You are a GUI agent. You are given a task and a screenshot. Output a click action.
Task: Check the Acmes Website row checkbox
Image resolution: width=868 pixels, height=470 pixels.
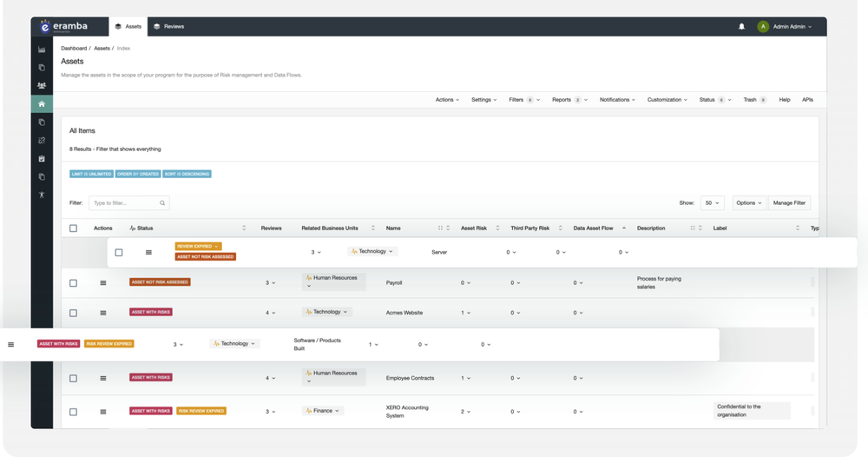pyautogui.click(x=73, y=313)
